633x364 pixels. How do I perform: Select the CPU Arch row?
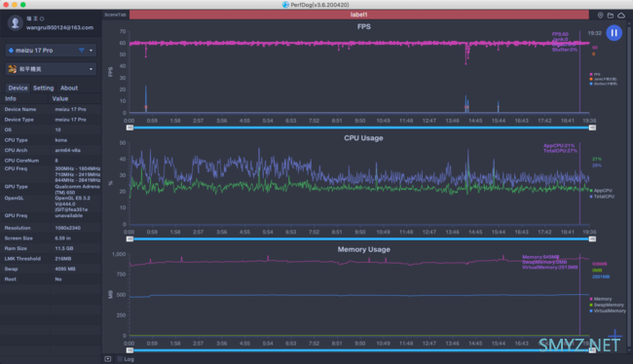(51, 150)
